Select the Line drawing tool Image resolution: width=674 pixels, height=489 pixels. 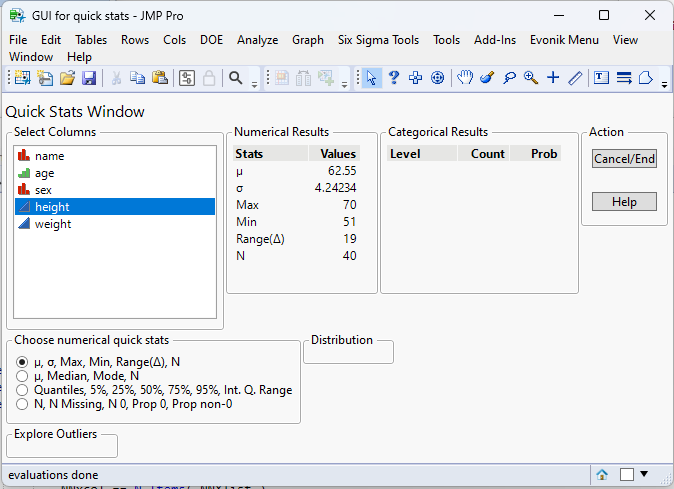[575, 78]
